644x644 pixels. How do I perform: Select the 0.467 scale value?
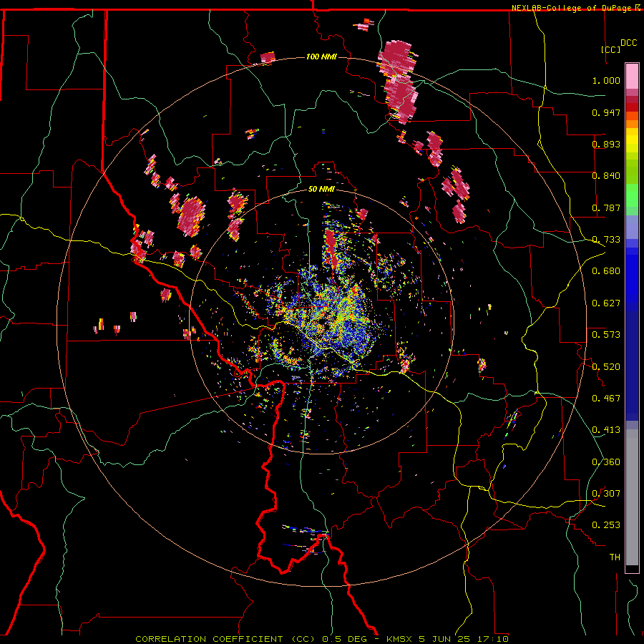click(606, 399)
